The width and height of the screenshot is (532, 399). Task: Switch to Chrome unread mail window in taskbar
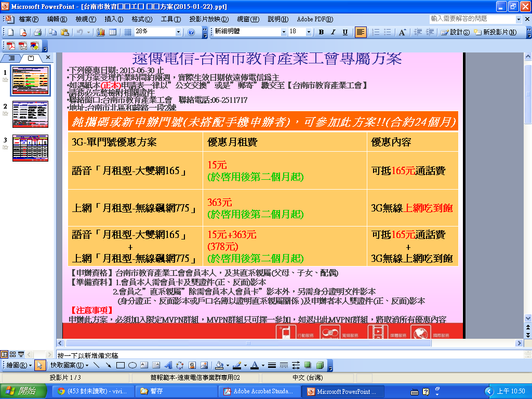93,391
